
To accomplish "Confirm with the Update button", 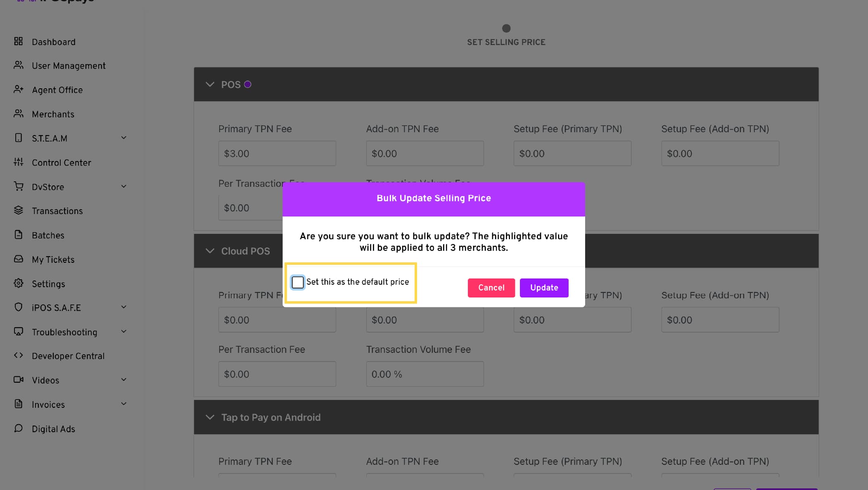I will coord(544,288).
